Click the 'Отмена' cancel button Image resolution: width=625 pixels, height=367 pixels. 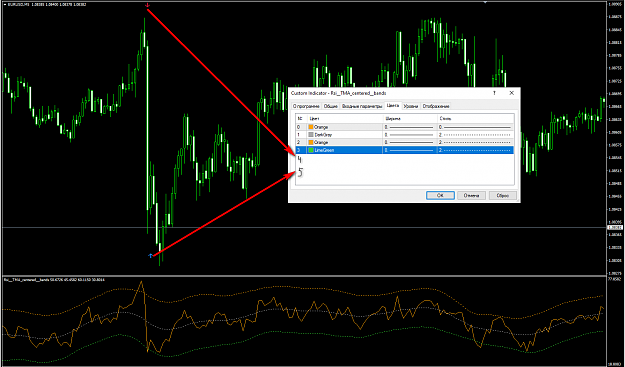(471, 195)
